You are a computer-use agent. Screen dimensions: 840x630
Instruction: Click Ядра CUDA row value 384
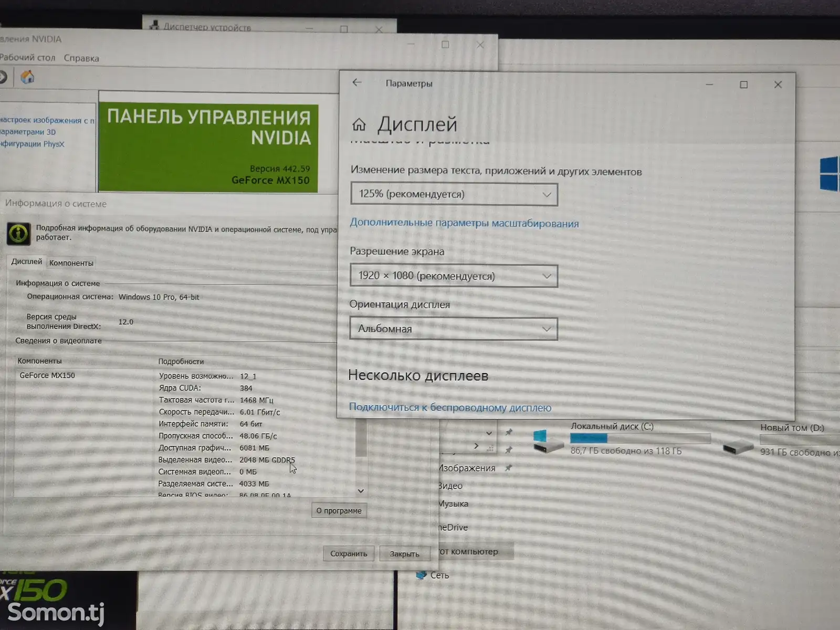click(246, 388)
